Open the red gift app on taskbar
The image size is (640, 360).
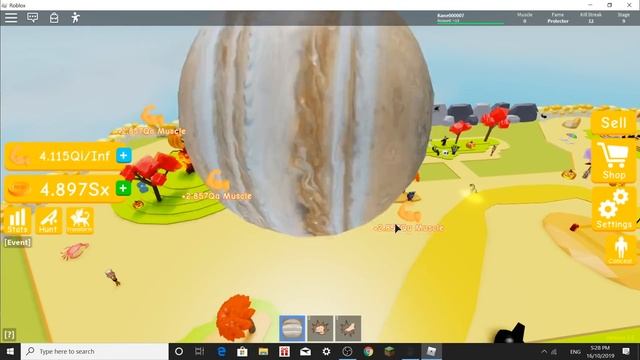pyautogui.click(x=284, y=351)
